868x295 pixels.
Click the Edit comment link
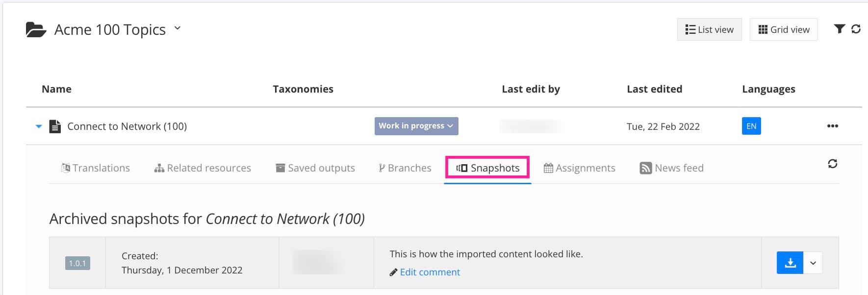point(430,272)
